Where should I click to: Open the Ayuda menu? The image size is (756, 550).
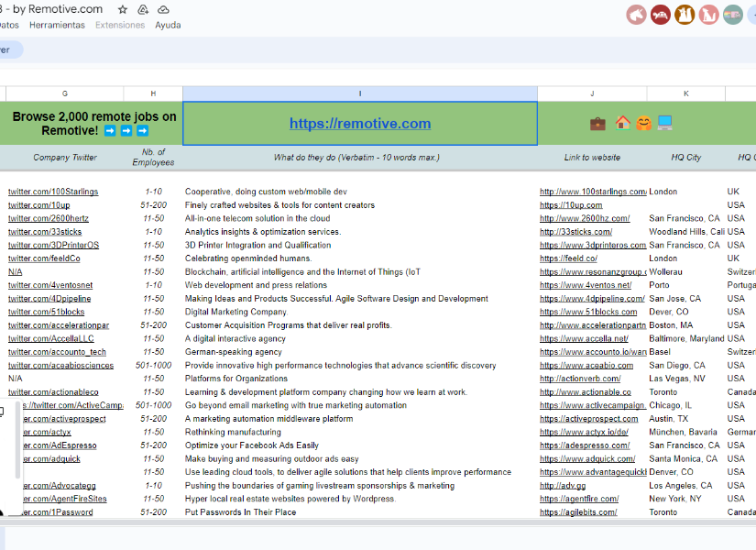tap(168, 25)
